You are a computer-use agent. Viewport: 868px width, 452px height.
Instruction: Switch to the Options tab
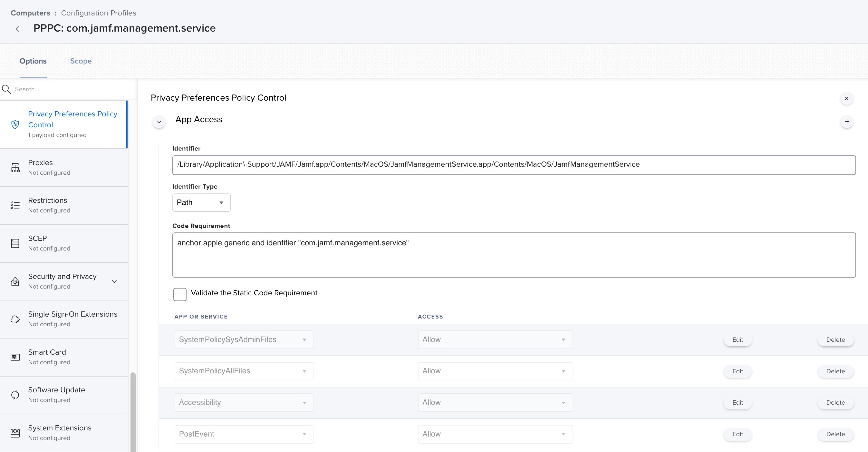pyautogui.click(x=33, y=61)
